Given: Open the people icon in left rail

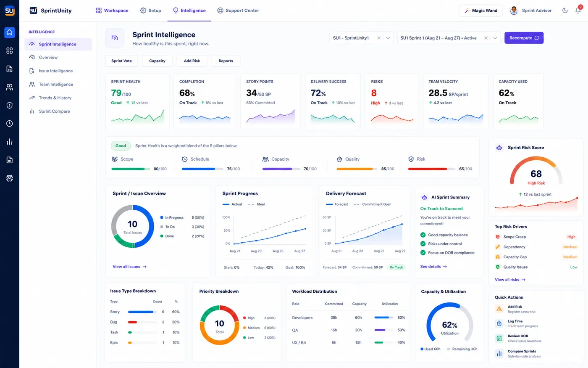Looking at the screenshot, I should 9,87.
